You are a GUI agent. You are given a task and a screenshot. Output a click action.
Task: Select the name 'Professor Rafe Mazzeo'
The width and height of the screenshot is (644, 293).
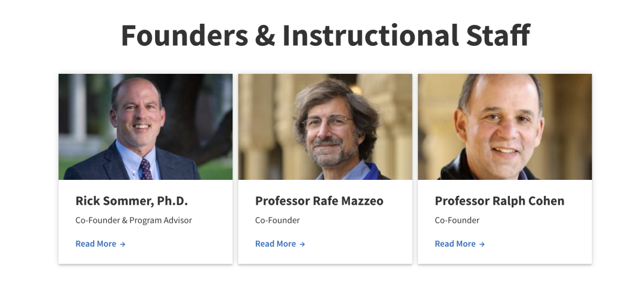(319, 201)
